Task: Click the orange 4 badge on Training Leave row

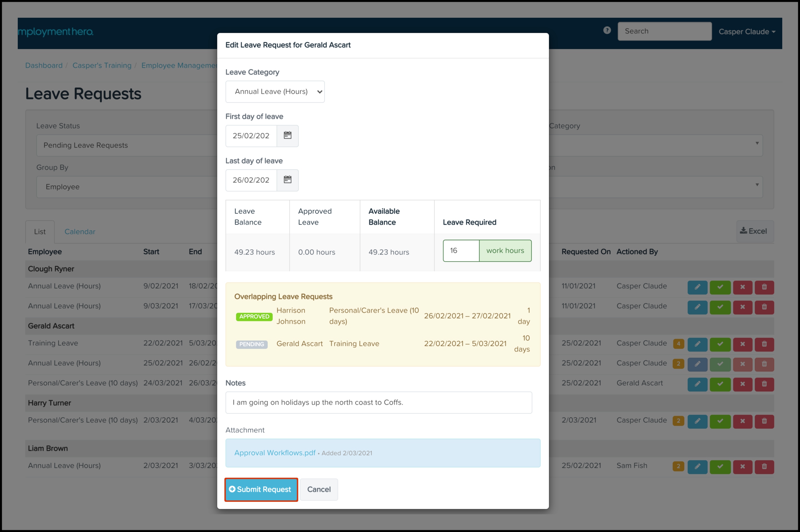Action: pyautogui.click(x=678, y=344)
